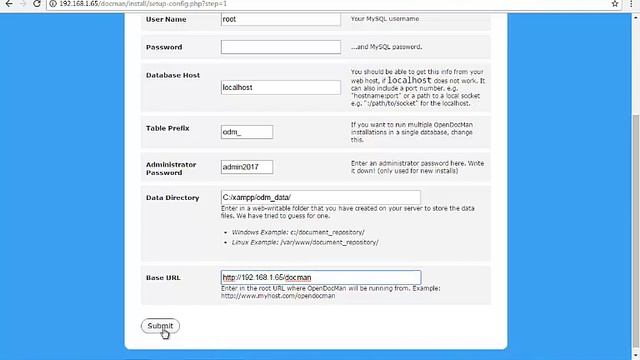Edit the Data Directory path field
The image size is (640, 360).
[x=321, y=197]
